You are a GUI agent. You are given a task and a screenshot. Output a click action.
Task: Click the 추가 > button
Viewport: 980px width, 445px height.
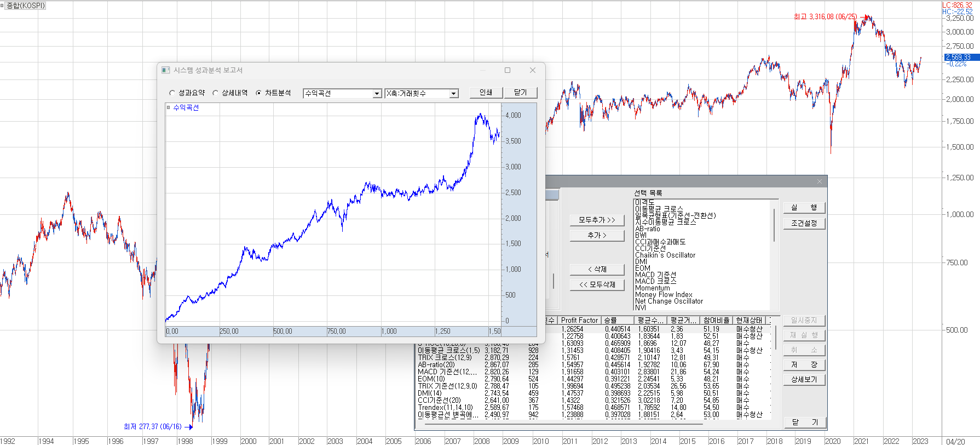[597, 235]
